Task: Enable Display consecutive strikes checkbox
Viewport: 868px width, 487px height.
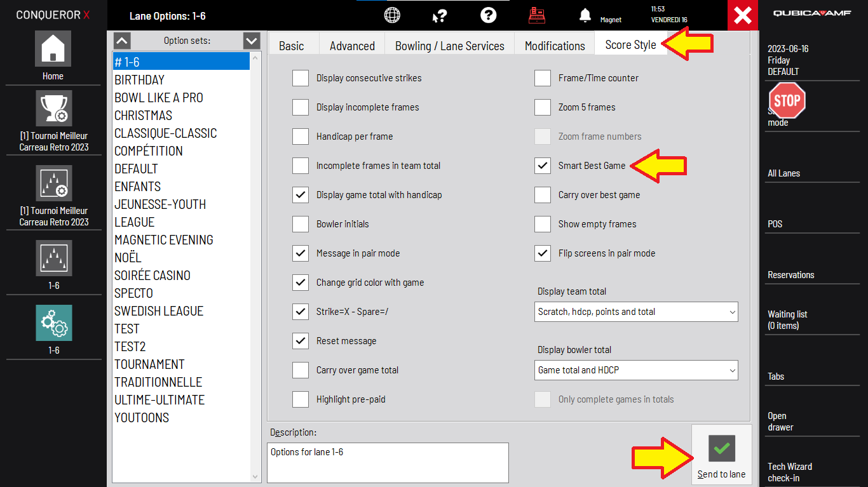Action: tap(301, 78)
